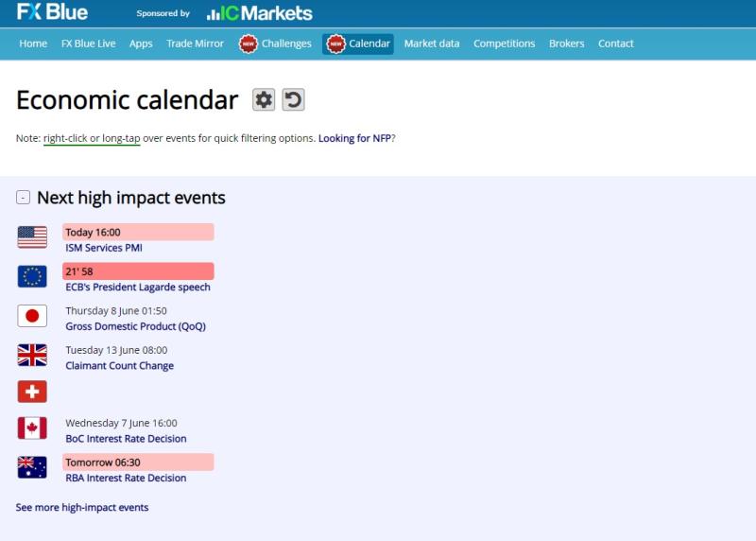Click the United Kingdom flag icon
The image size is (756, 541).
coord(32,355)
